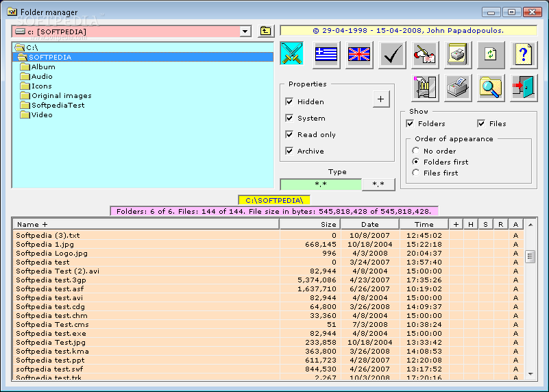Select the No order radio button

pyautogui.click(x=415, y=151)
